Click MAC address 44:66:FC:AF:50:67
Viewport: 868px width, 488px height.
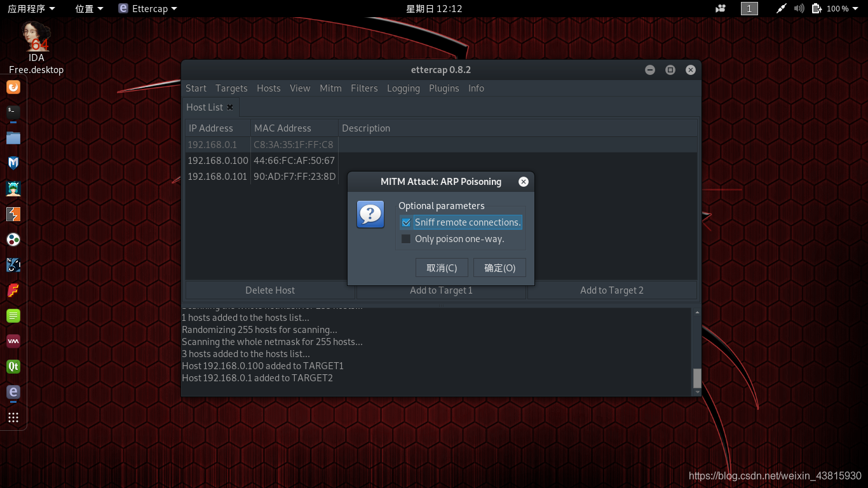point(294,161)
